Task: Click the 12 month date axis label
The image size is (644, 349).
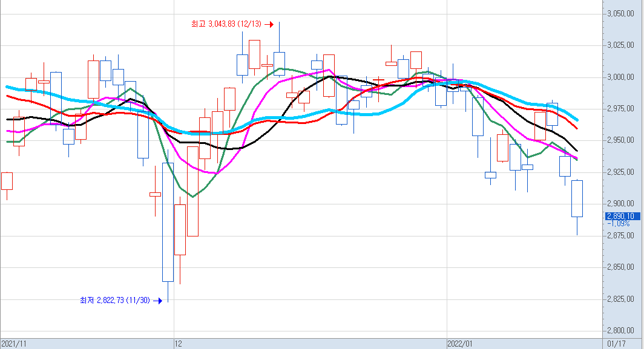Action: click(x=178, y=344)
